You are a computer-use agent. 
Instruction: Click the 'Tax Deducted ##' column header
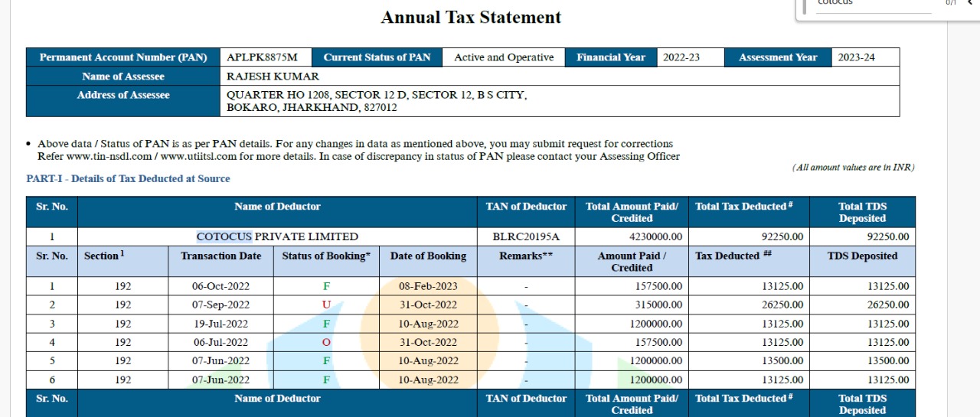point(733,256)
